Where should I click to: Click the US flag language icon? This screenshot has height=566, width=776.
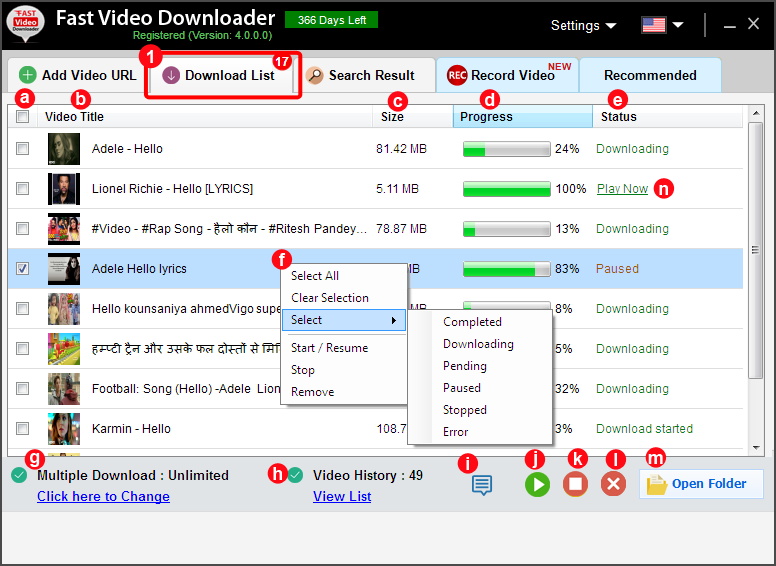coord(653,25)
